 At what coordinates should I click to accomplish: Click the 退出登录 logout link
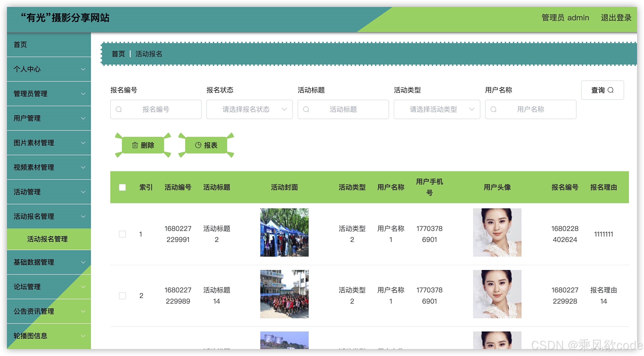(616, 18)
